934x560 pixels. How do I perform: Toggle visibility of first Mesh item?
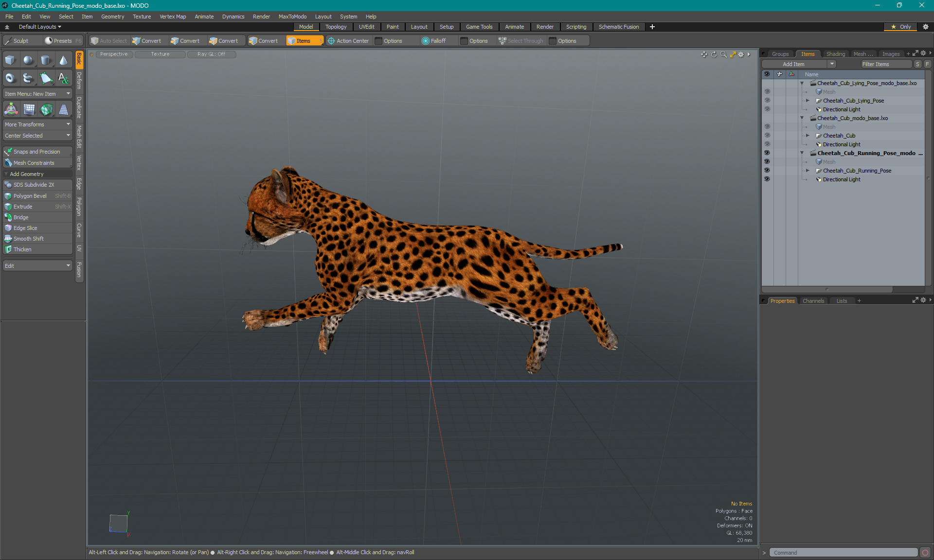(x=767, y=91)
